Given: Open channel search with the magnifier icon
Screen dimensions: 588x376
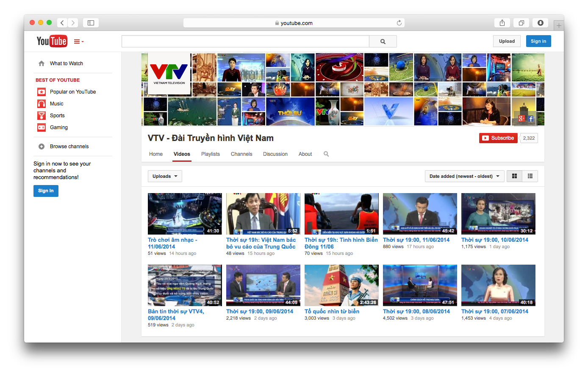Looking at the screenshot, I should 326,154.
